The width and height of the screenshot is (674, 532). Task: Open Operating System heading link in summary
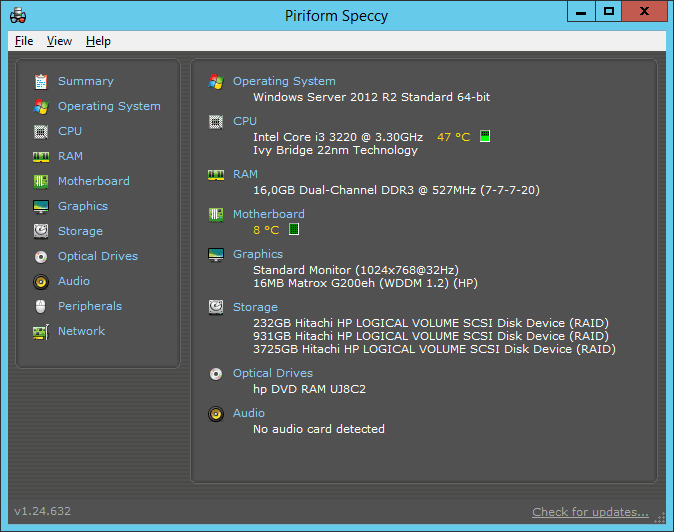coord(284,81)
